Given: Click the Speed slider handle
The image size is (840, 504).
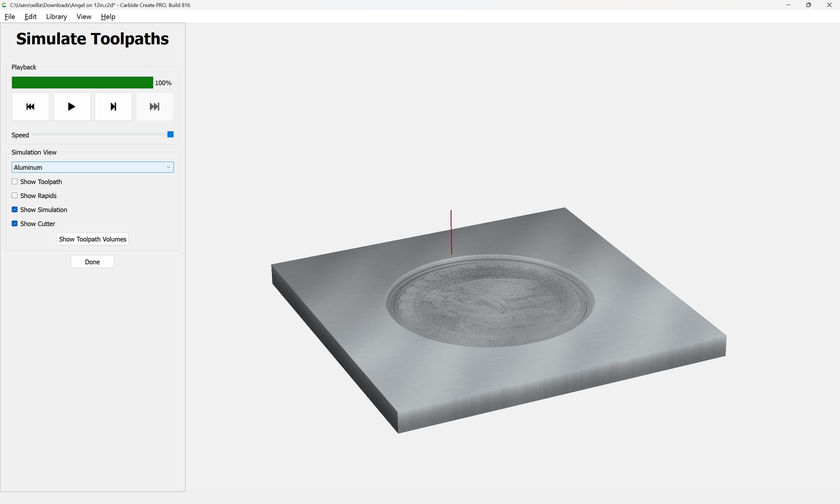Looking at the screenshot, I should tap(171, 134).
